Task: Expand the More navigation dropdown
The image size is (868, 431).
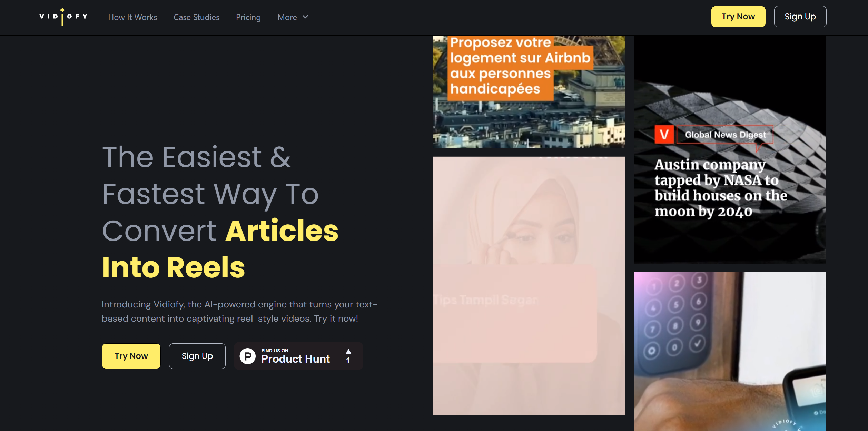Action: (x=292, y=17)
